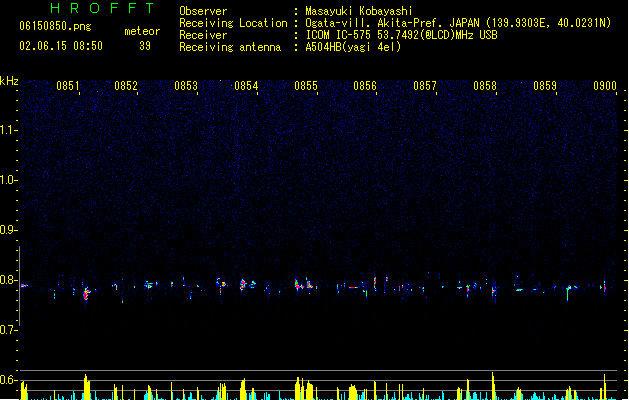This screenshot has height=400, width=629.
Task: Click the Observer label
Action: pyautogui.click(x=203, y=11)
